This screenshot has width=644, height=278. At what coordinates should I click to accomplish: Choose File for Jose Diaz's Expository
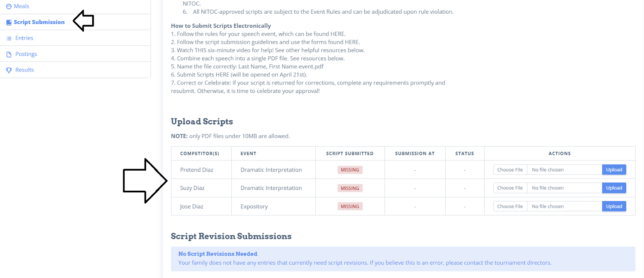[x=510, y=206]
